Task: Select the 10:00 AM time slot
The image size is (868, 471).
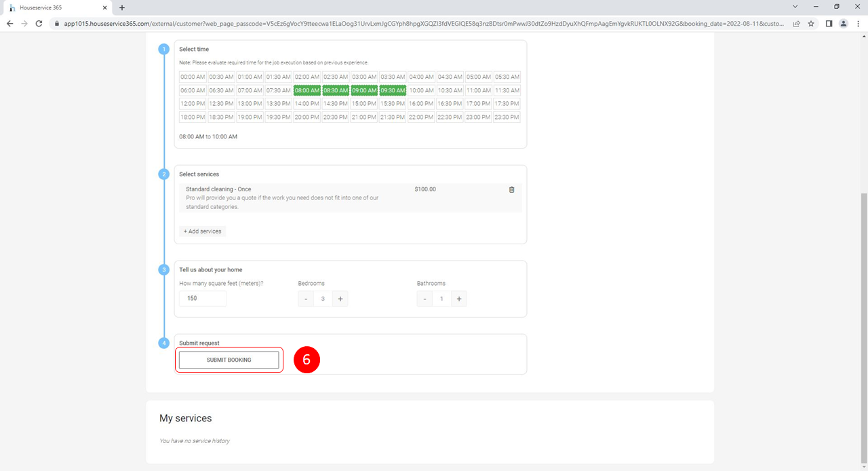Action: coord(421,90)
